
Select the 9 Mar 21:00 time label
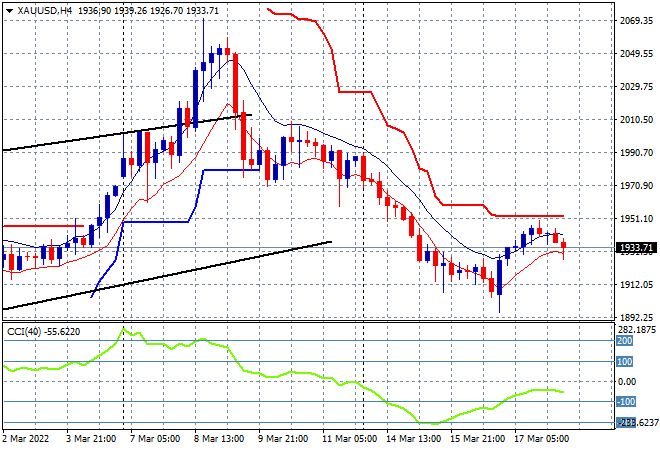click(x=283, y=439)
